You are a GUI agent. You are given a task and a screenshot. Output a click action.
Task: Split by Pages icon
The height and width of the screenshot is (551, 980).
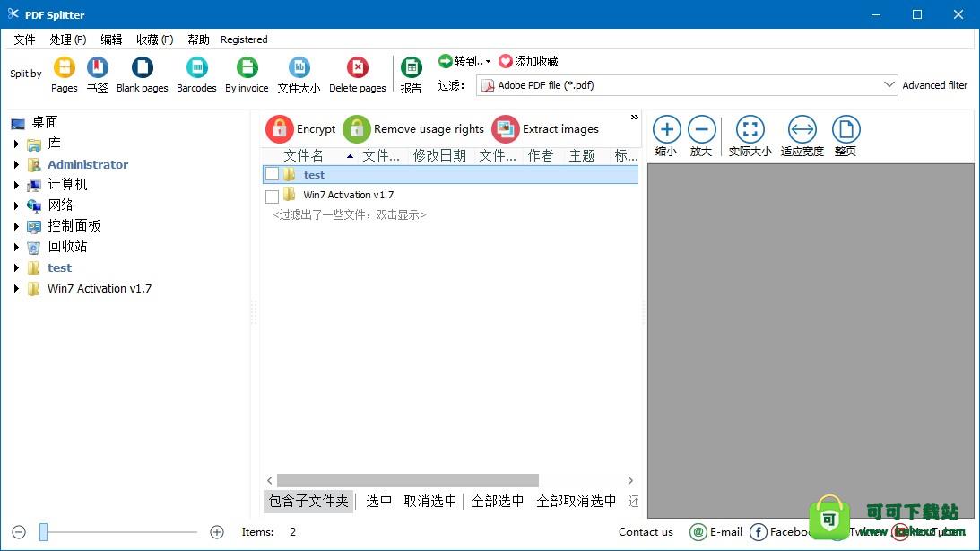65,68
